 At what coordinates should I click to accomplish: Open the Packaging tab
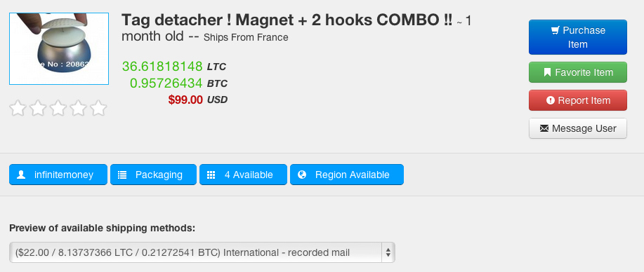pos(153,175)
